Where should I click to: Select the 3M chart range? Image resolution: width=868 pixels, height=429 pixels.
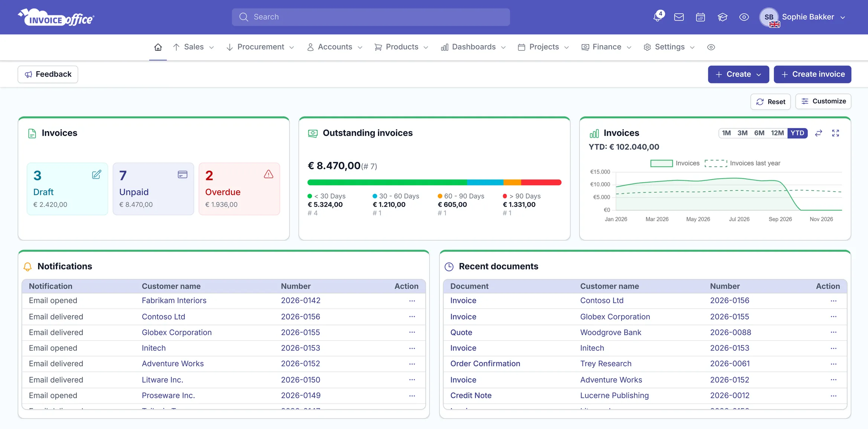point(742,133)
